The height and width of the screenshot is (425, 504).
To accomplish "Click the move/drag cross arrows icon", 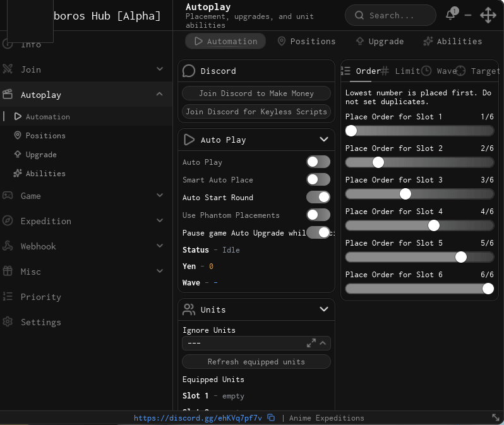I will coord(488,15).
